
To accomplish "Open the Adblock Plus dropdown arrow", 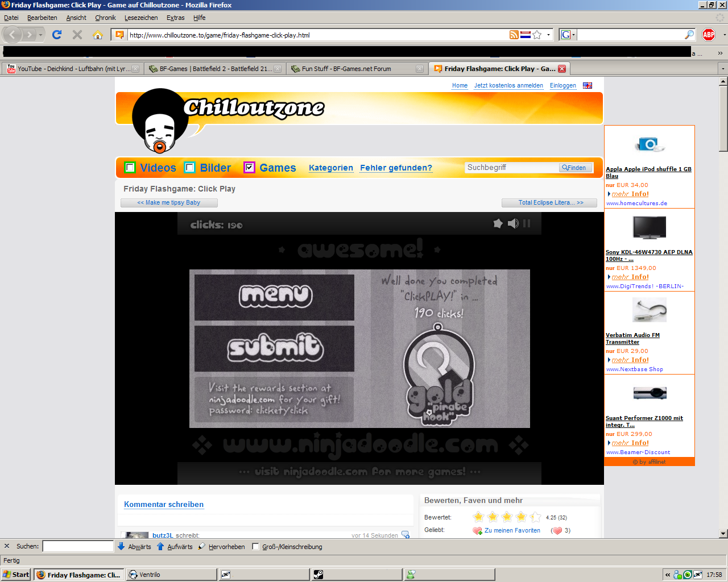I will pos(723,35).
